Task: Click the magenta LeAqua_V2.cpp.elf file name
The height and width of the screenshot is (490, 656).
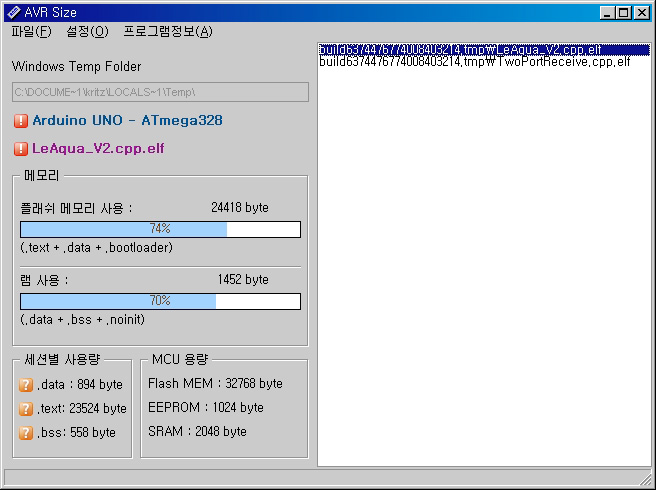Action: click(98, 149)
